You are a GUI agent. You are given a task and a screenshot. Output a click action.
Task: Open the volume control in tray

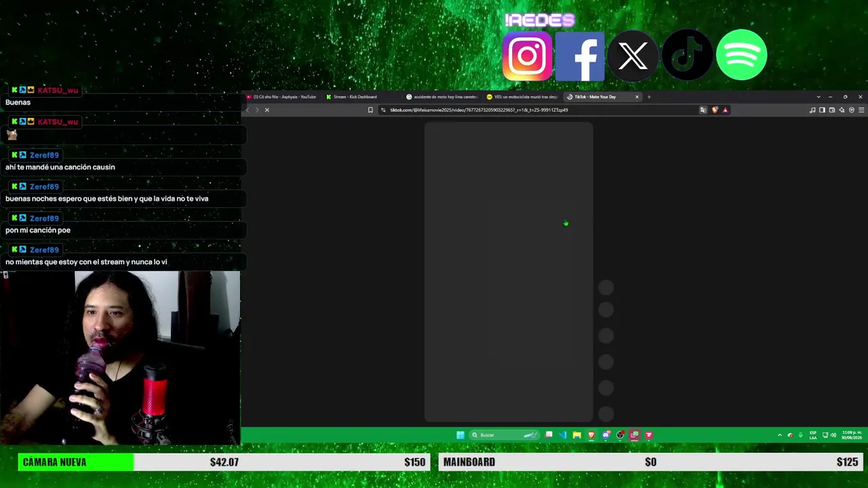click(833, 435)
